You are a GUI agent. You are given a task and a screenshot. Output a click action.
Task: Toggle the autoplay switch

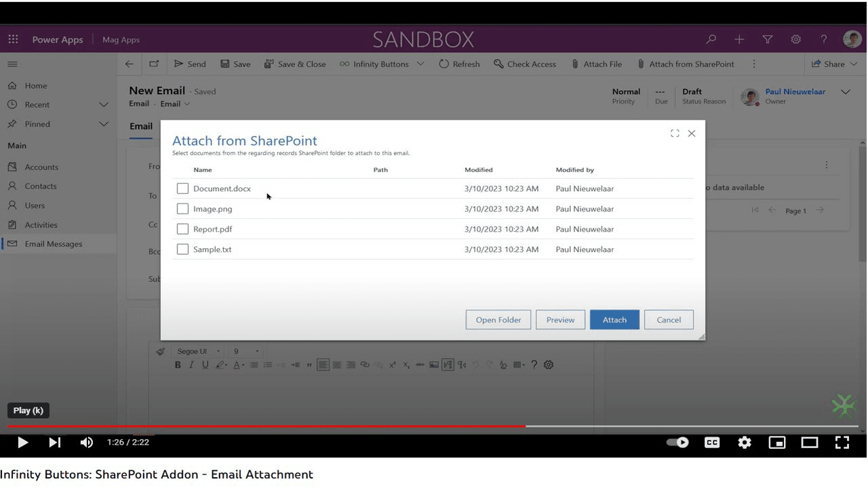677,443
